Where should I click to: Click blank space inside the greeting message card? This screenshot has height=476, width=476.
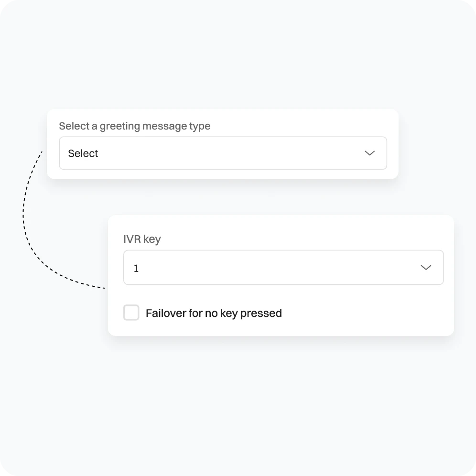pyautogui.click(x=306, y=123)
